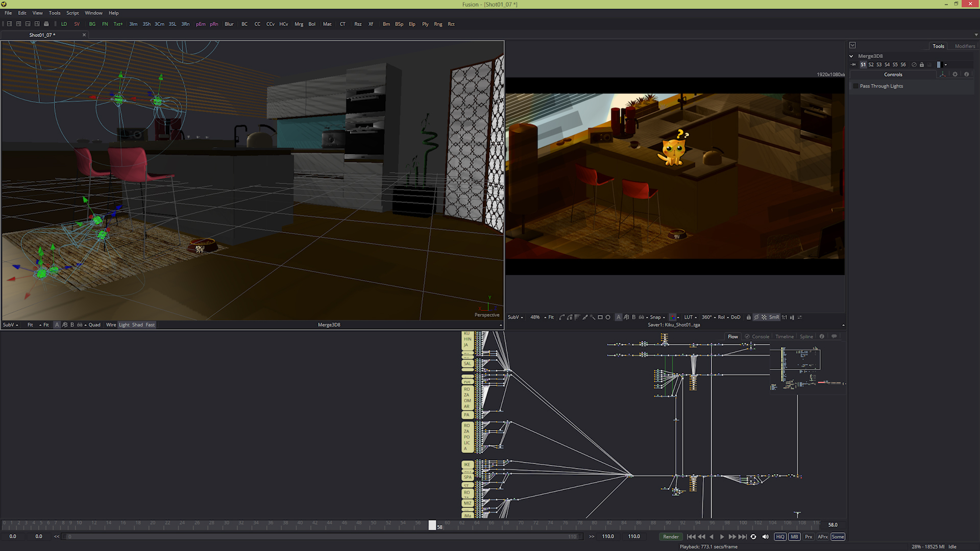The height and width of the screenshot is (551, 980).
Task: Toggle the Pass Through Lights checkbox
Action: pos(856,86)
